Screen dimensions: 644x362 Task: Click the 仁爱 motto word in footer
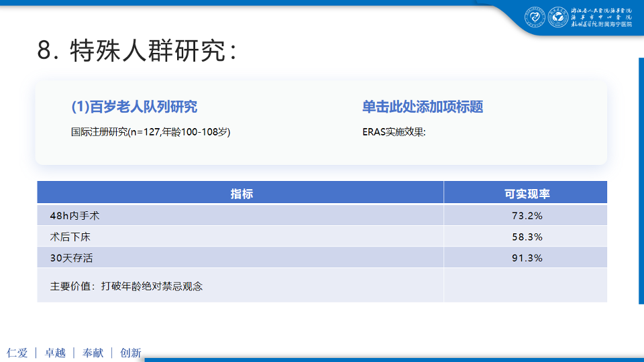pos(17,353)
